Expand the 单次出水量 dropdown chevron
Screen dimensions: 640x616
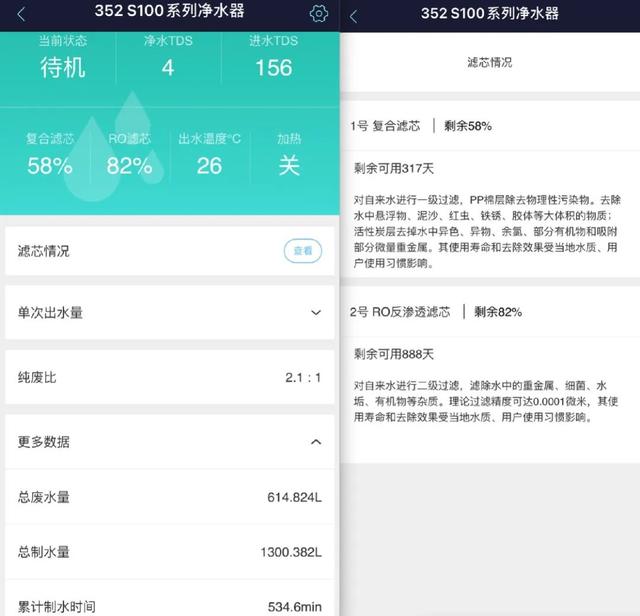(316, 313)
